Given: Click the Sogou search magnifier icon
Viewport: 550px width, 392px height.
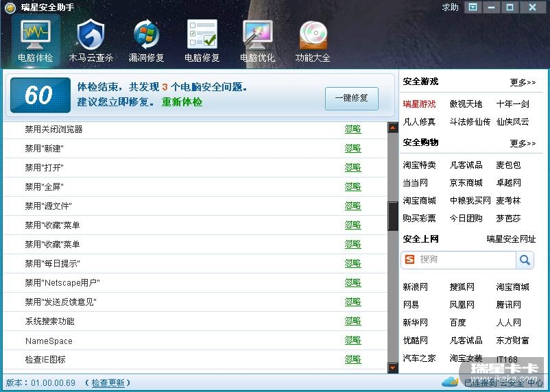Looking at the screenshot, I should pos(525,260).
